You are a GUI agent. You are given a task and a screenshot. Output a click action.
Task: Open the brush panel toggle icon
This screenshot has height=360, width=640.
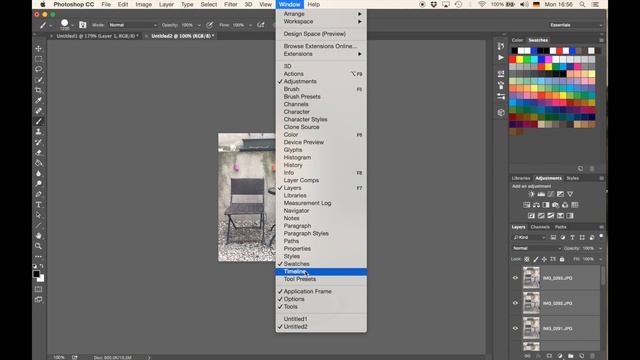pyautogui.click(x=82, y=25)
